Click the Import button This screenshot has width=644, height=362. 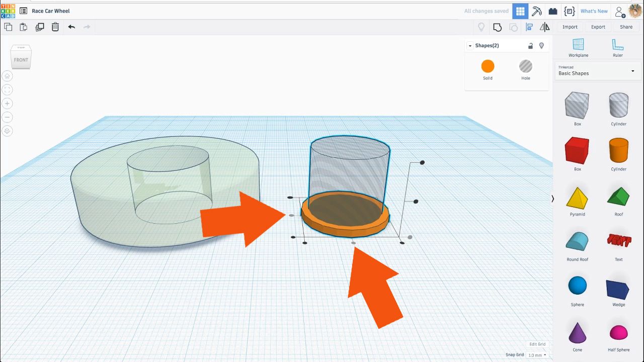570,27
